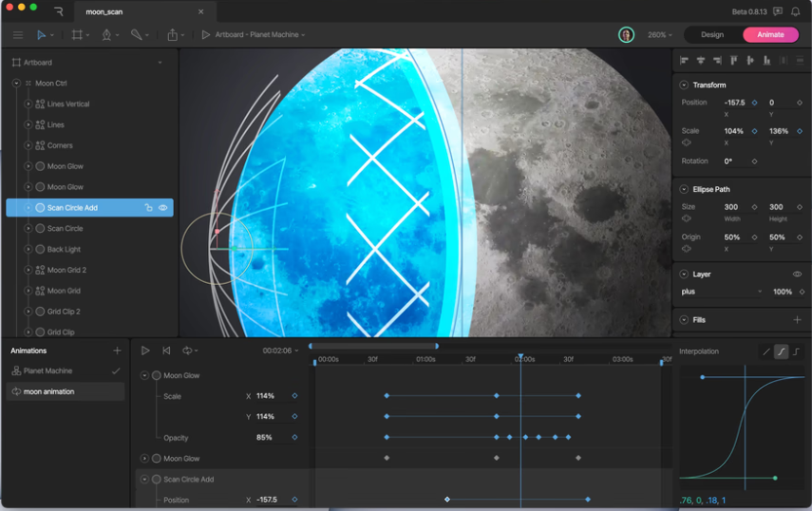Align left edges icon
This screenshot has height=511, width=812.
click(x=684, y=61)
